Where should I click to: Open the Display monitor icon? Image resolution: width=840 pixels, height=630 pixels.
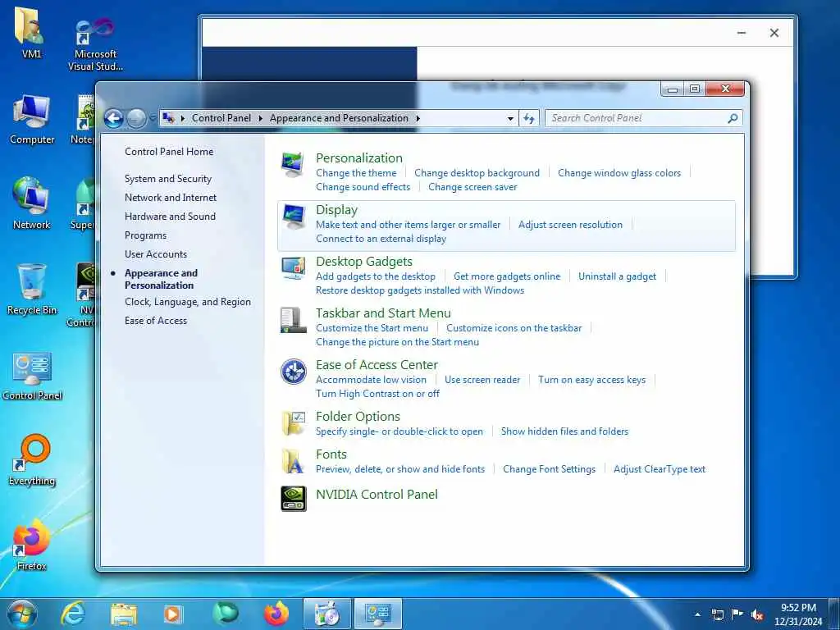click(x=294, y=217)
